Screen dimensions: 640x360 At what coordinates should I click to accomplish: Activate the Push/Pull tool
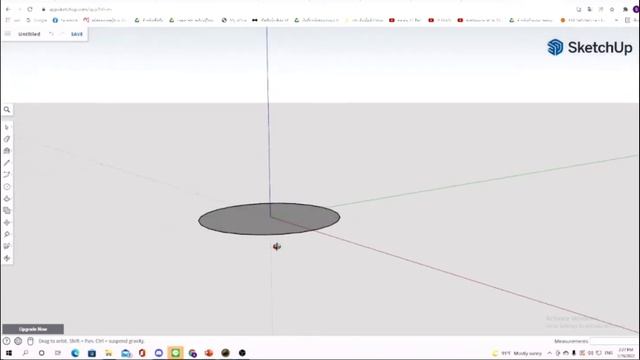[7, 199]
